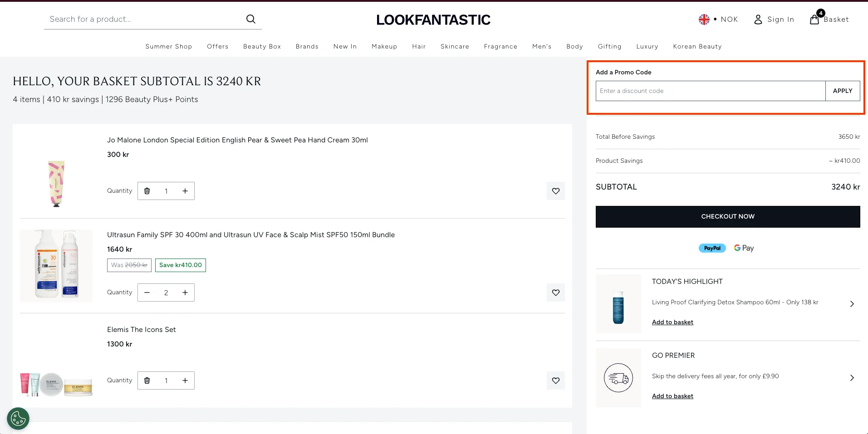Remove Jo Malone hand cream with trash icon
The height and width of the screenshot is (434, 868).
(x=147, y=191)
